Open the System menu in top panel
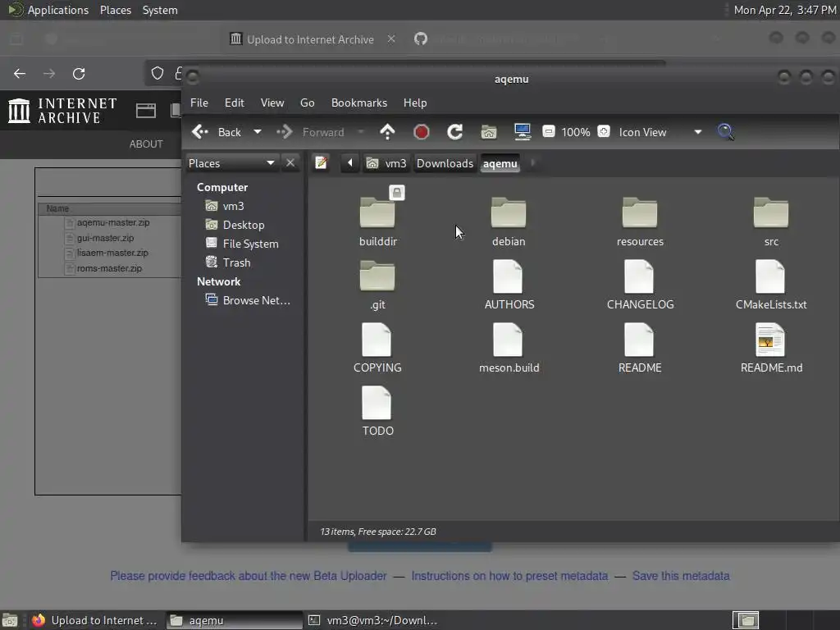Screen dimensions: 840x630 coord(160,10)
